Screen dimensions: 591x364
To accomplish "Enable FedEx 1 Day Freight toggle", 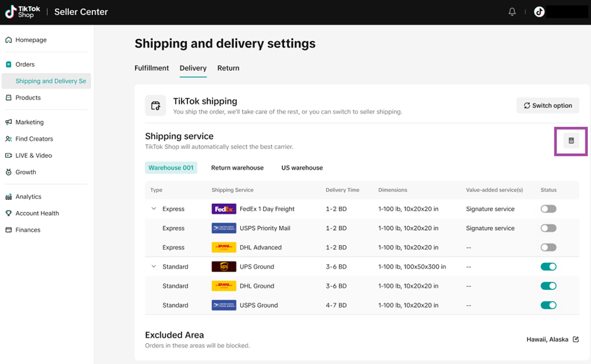I will click(x=548, y=209).
